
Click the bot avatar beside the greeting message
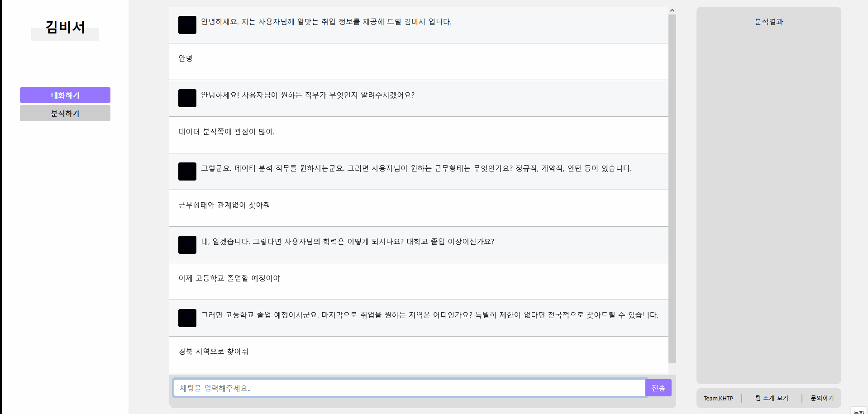pyautogui.click(x=187, y=25)
